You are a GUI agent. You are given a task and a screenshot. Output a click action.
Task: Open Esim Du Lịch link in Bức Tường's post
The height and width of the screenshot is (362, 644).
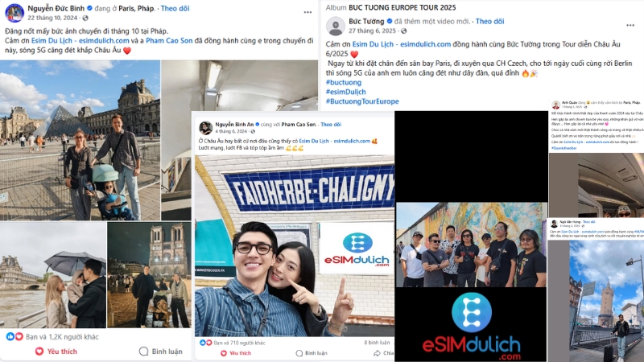(401, 44)
